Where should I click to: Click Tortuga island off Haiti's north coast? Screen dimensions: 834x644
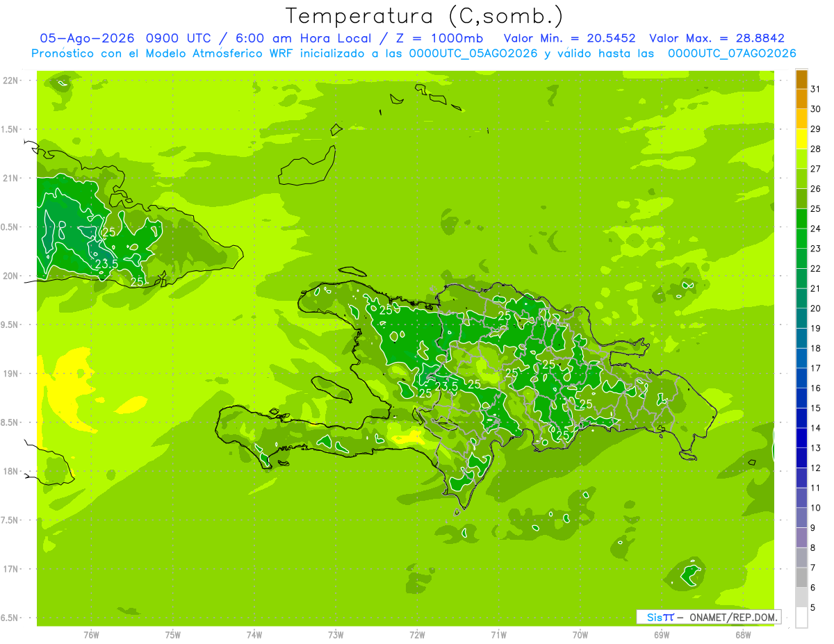coord(352,272)
